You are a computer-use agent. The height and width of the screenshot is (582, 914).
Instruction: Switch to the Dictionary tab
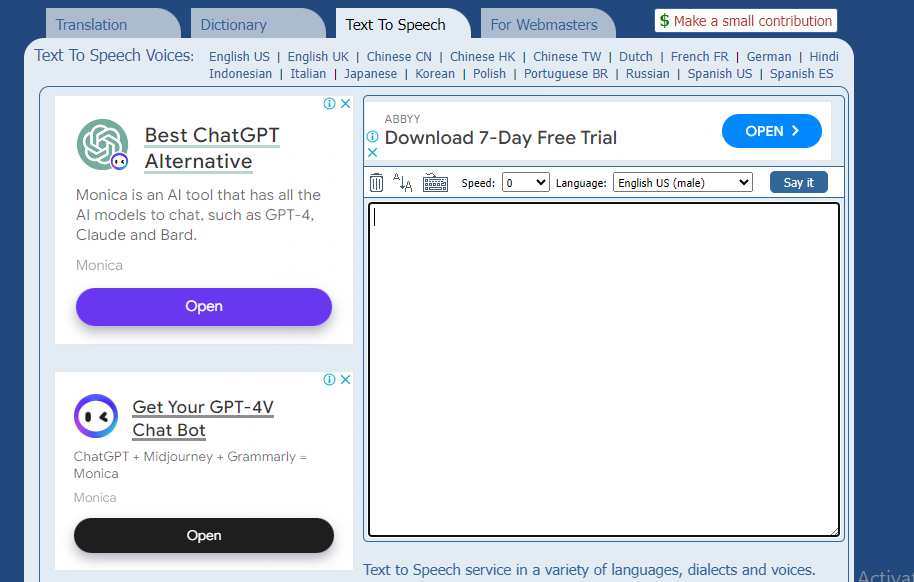[231, 22]
